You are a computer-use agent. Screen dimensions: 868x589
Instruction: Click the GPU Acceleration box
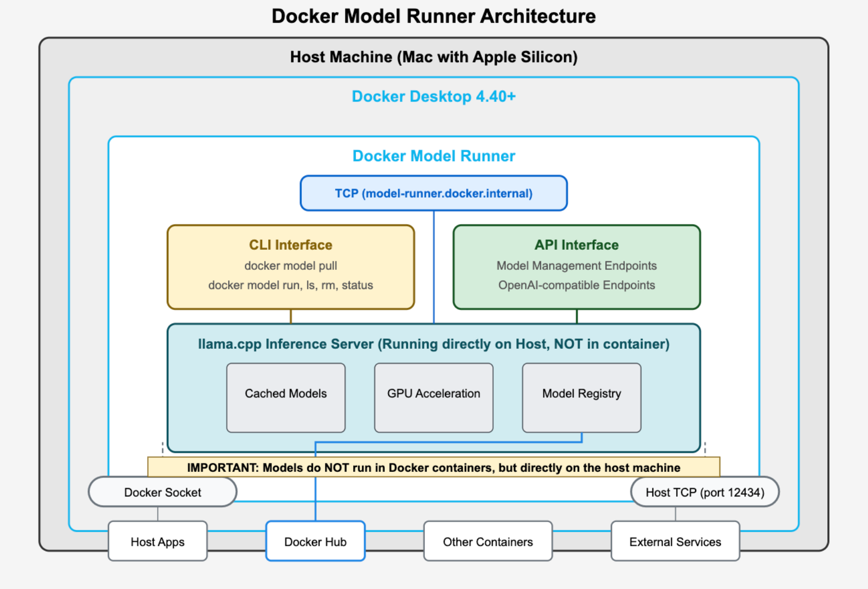tap(433, 398)
